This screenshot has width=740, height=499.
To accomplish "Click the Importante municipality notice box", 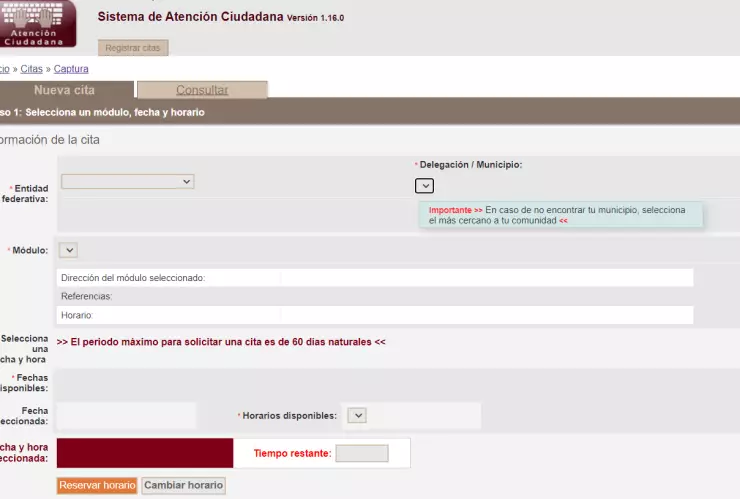I will 560,215.
